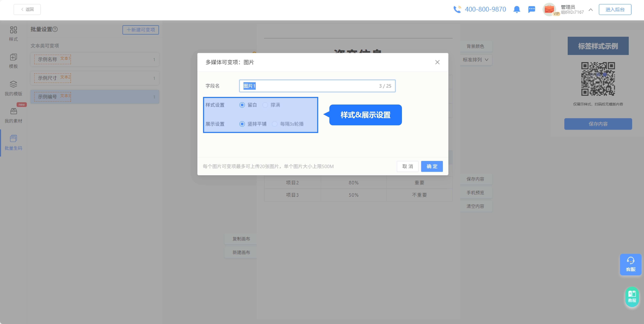Select the 撑满 style option
This screenshot has height=324, width=644.
pos(265,105)
